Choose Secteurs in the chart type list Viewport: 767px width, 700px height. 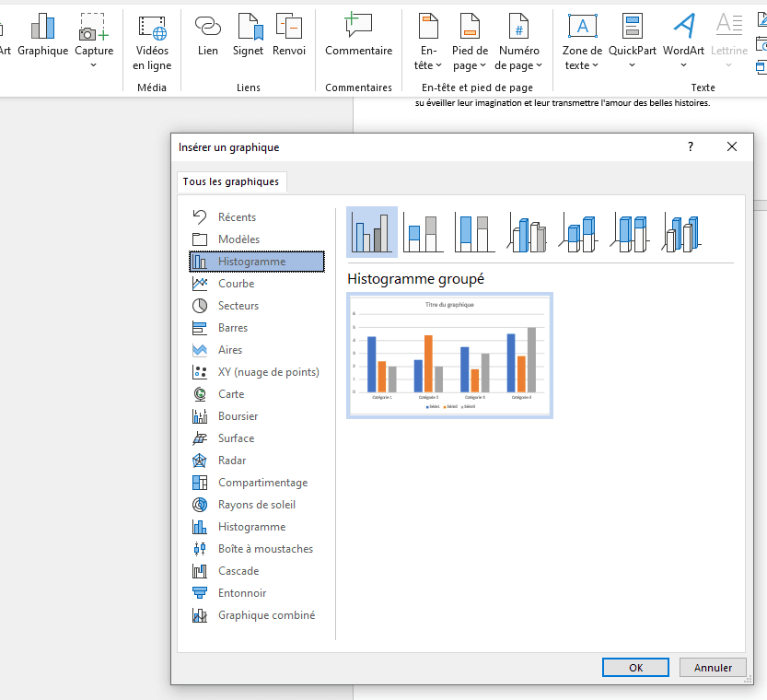238,306
